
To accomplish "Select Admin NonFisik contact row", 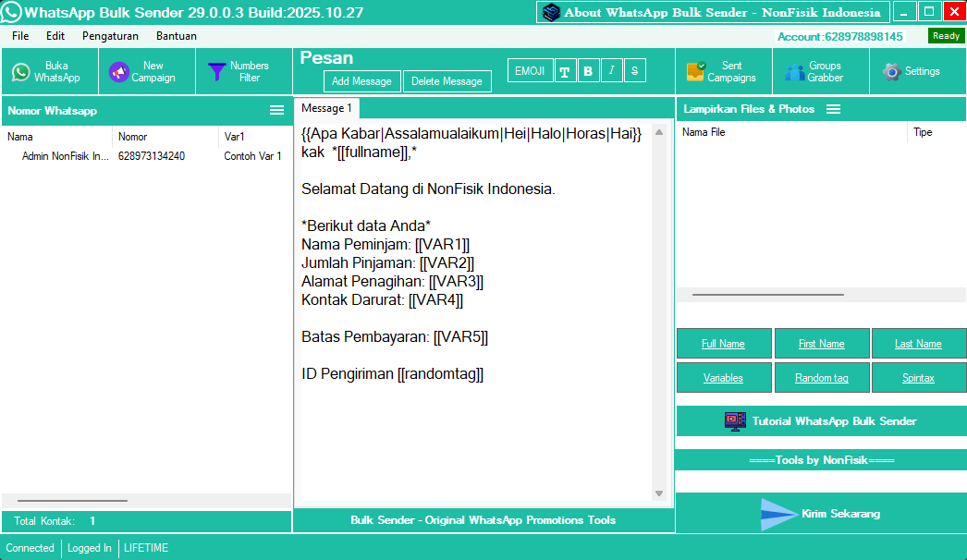I will point(66,156).
